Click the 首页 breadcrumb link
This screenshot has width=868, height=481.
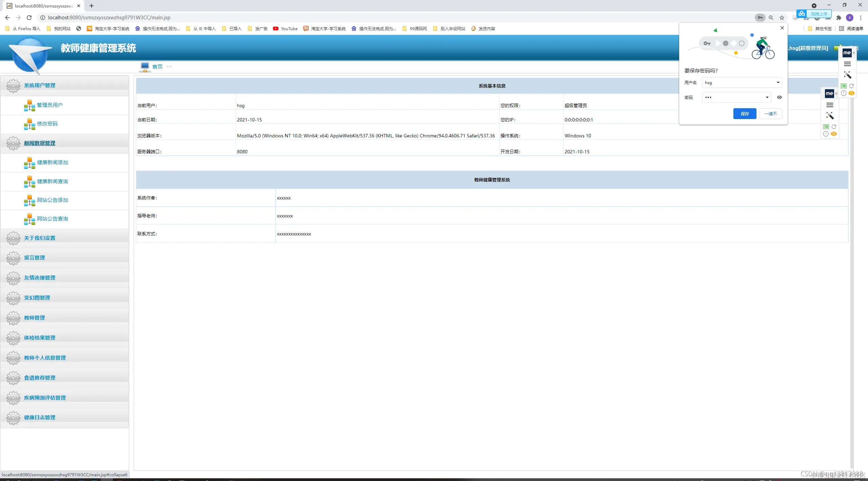(x=157, y=66)
